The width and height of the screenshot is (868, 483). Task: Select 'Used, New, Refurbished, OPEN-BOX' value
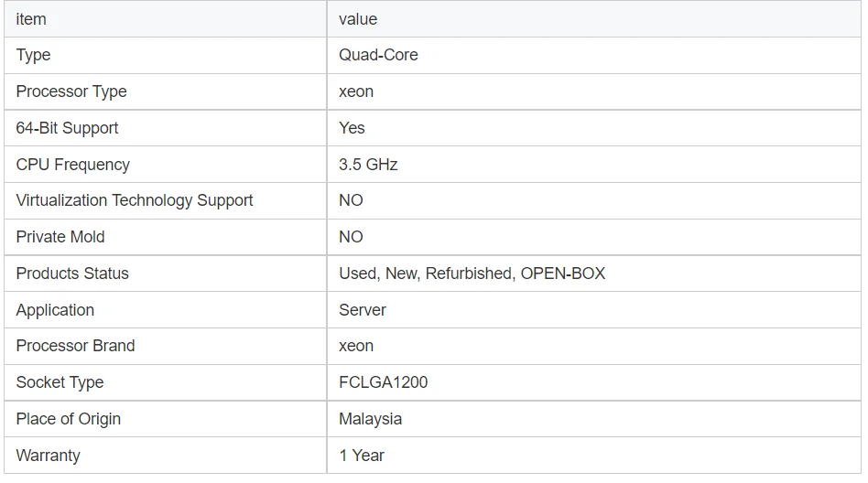(x=472, y=274)
